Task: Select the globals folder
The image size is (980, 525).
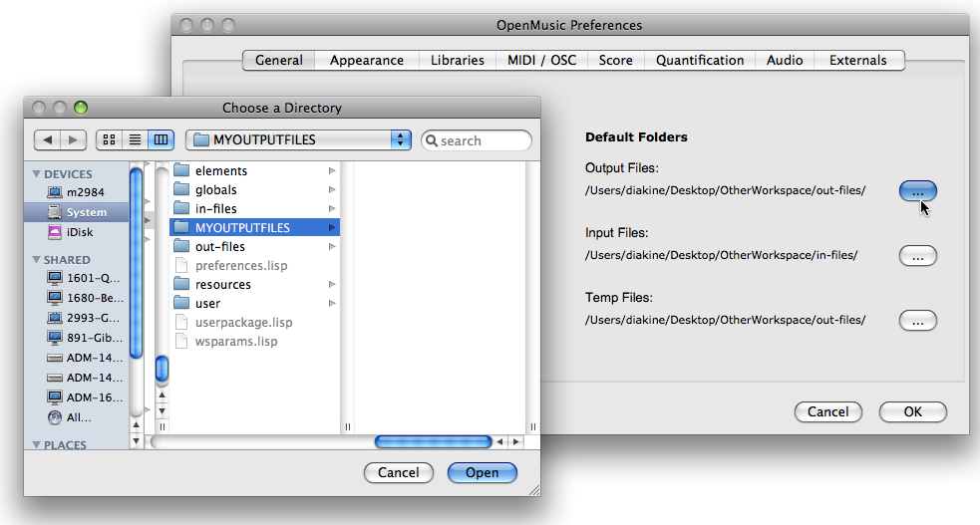Action: coord(255,189)
